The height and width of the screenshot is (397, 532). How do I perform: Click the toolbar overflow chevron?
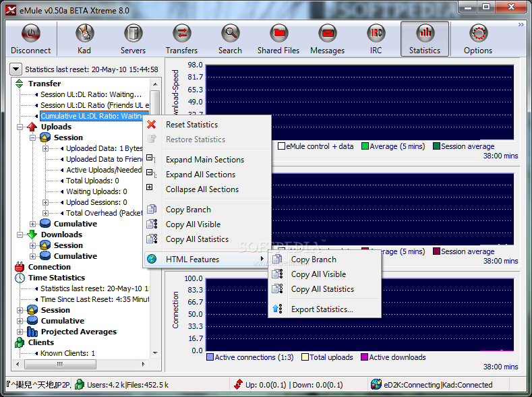coord(521,25)
